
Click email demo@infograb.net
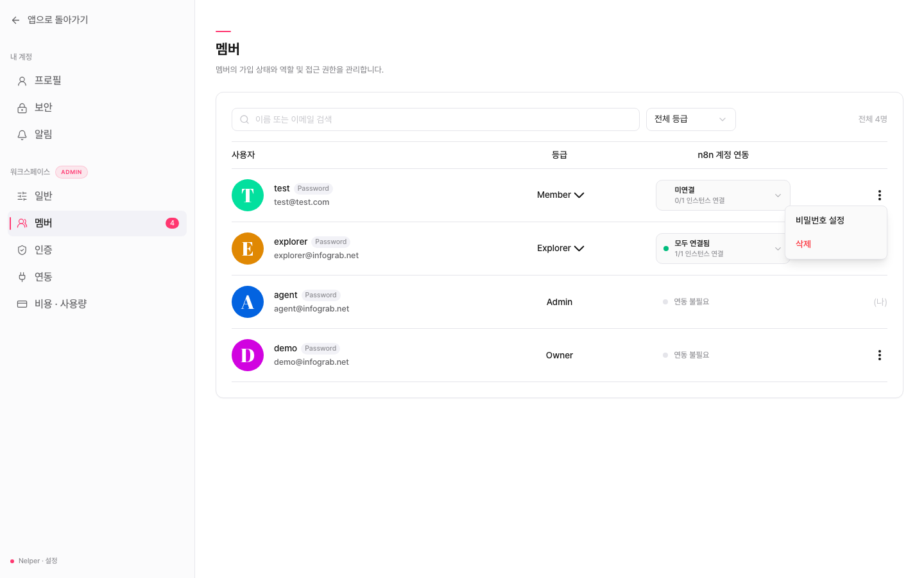point(311,362)
